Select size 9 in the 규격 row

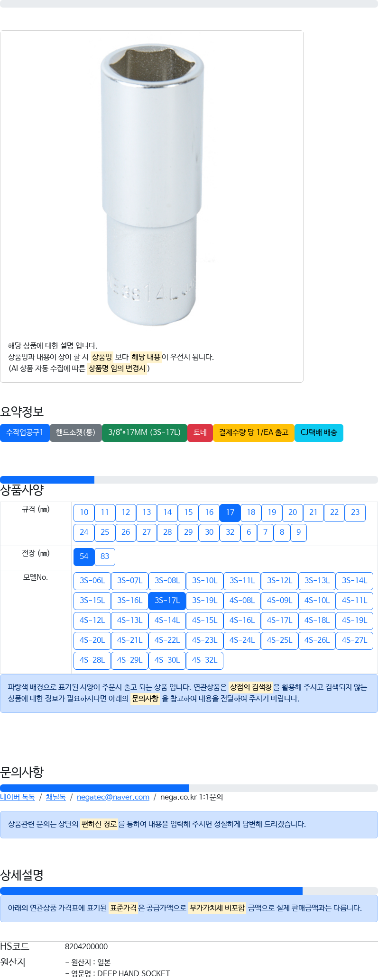(x=298, y=532)
